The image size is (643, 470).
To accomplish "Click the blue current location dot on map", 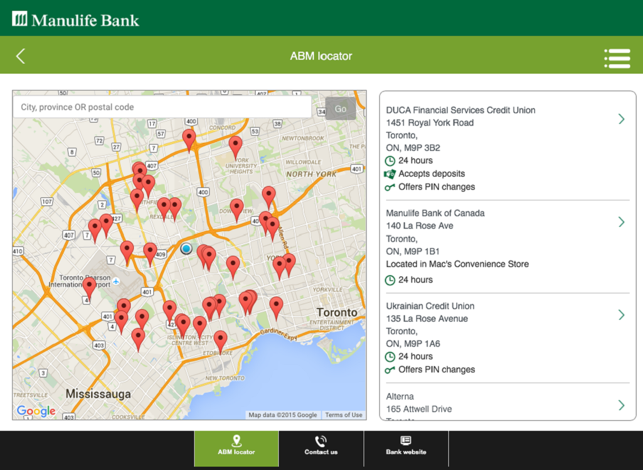I will (x=186, y=248).
